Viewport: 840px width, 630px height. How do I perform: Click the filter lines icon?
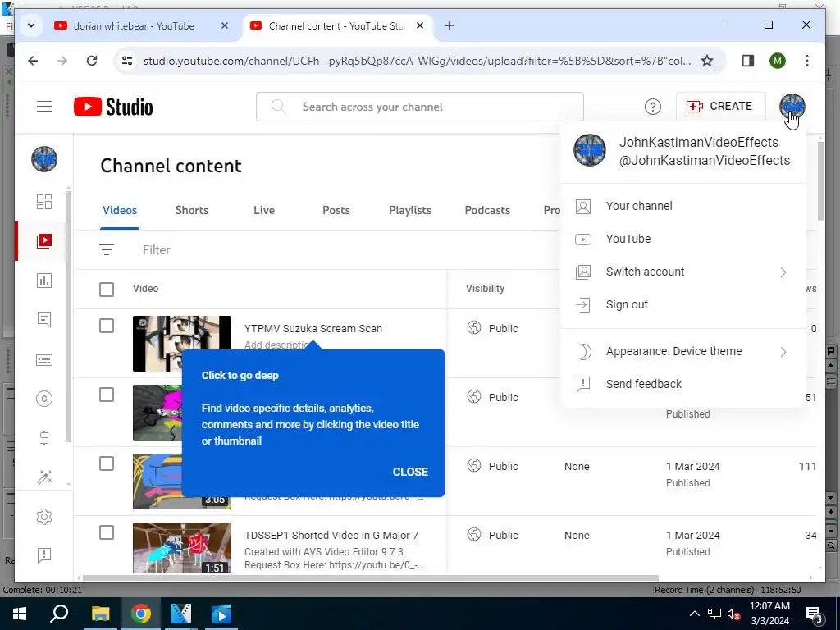coord(107,249)
